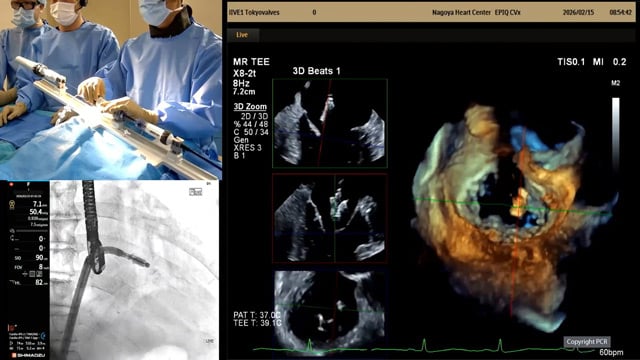Click the 3D Zoom mode label
This screenshot has width=640, height=360.
pos(250,107)
